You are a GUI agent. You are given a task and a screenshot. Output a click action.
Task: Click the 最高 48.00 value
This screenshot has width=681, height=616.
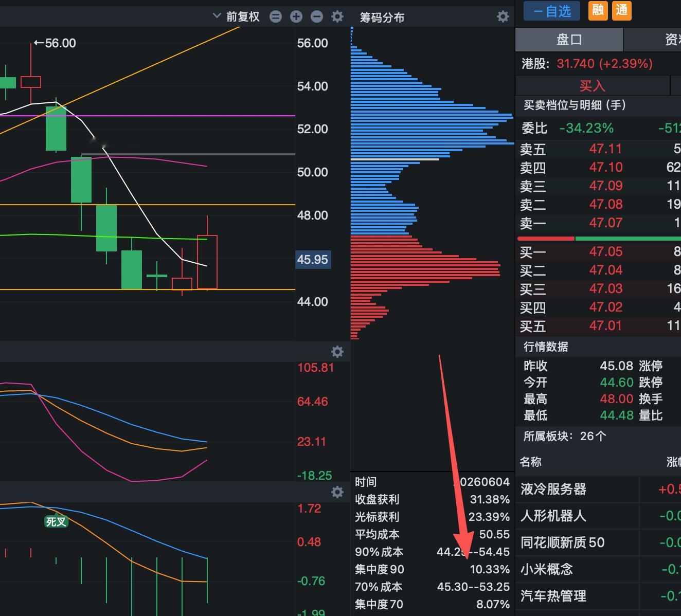tap(616, 399)
